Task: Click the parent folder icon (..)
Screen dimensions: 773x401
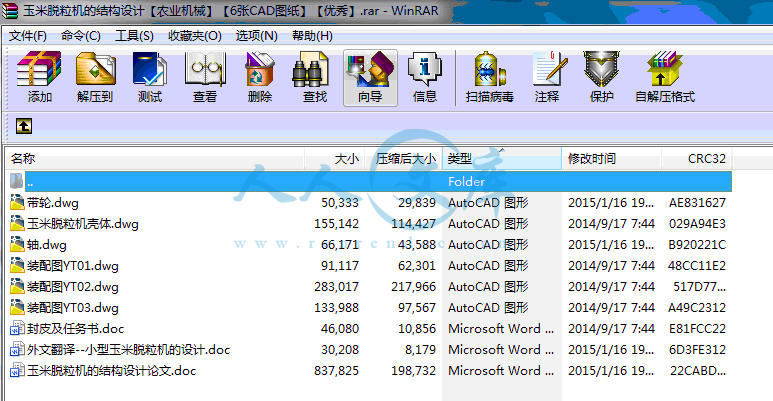Action: tap(16, 182)
